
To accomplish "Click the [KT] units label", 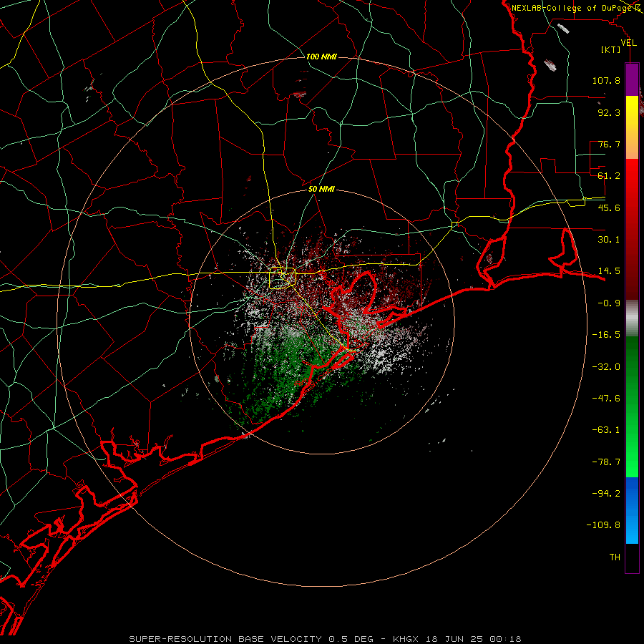I will (610, 49).
